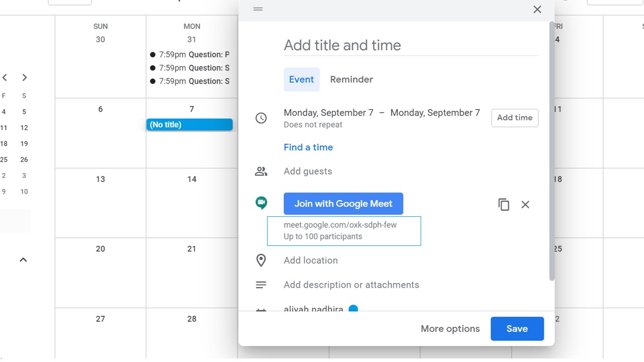Go to previous month in mini calendar
The width and height of the screenshot is (644, 362).
(5, 77)
